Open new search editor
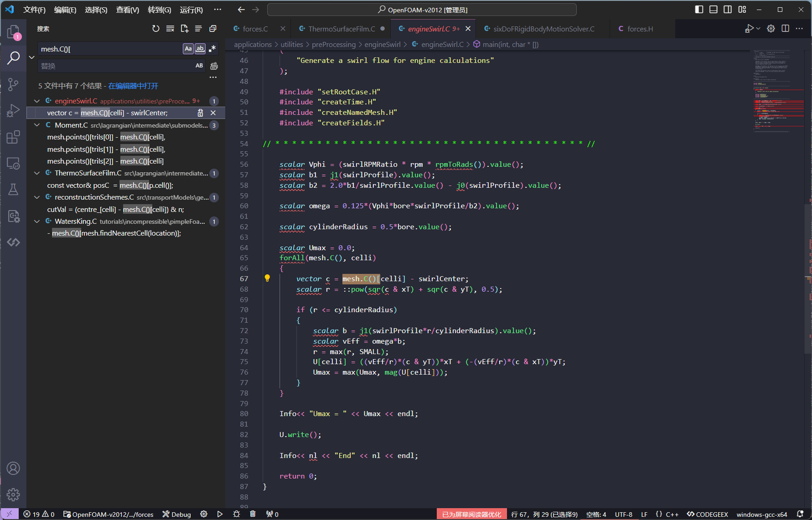 tap(184, 29)
